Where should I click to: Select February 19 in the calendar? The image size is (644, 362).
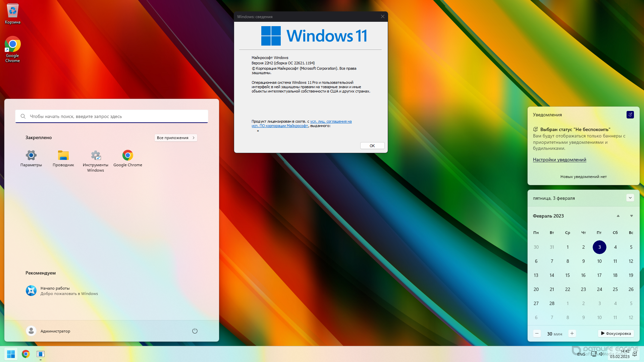pos(631,275)
